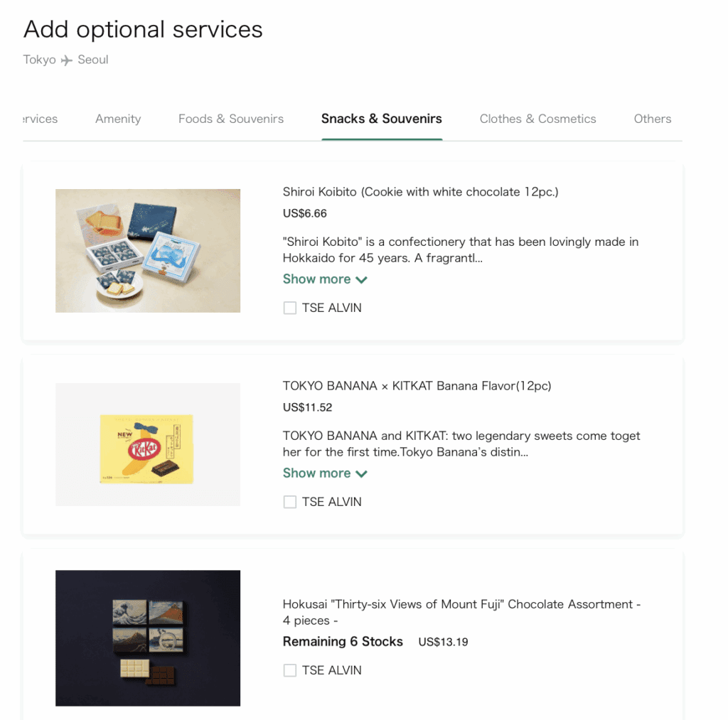Viewport: 728px width, 720px height.
Task: Go to the Others tab
Action: click(652, 119)
